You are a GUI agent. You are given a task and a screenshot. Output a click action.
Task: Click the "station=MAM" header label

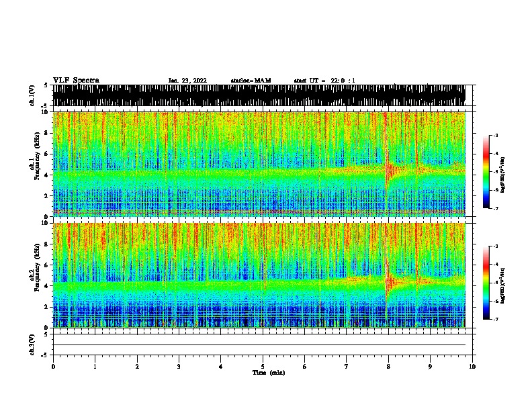tap(251, 81)
